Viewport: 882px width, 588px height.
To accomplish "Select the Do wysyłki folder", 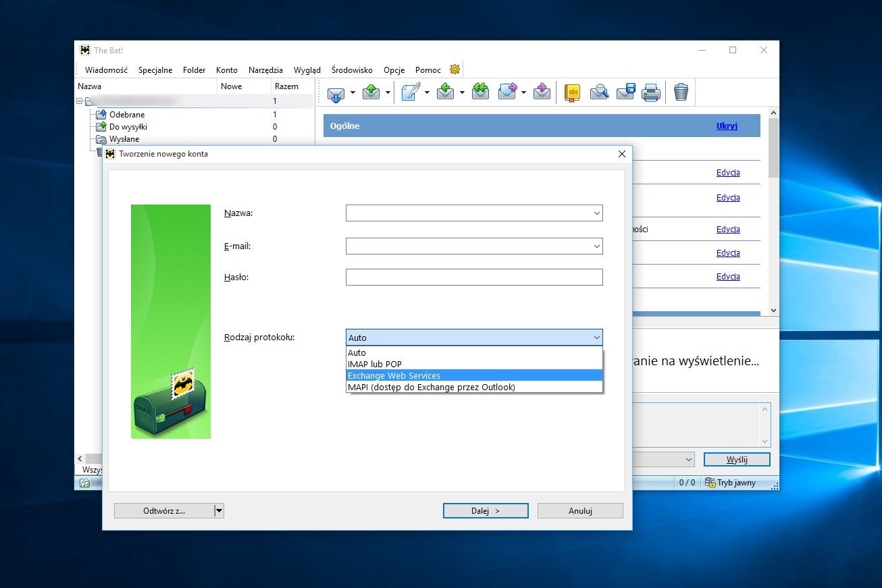I will click(128, 127).
